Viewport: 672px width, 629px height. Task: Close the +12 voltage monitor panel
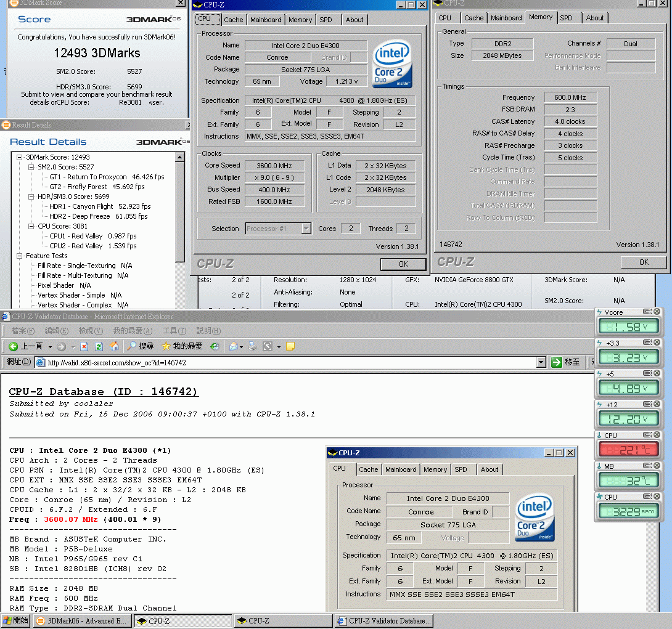[x=657, y=404]
